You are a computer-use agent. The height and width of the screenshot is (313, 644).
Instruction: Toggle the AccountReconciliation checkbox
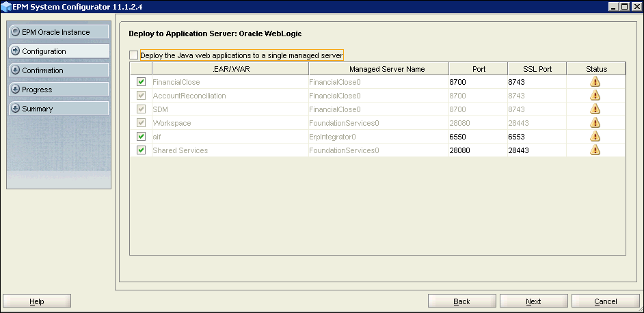coord(142,95)
